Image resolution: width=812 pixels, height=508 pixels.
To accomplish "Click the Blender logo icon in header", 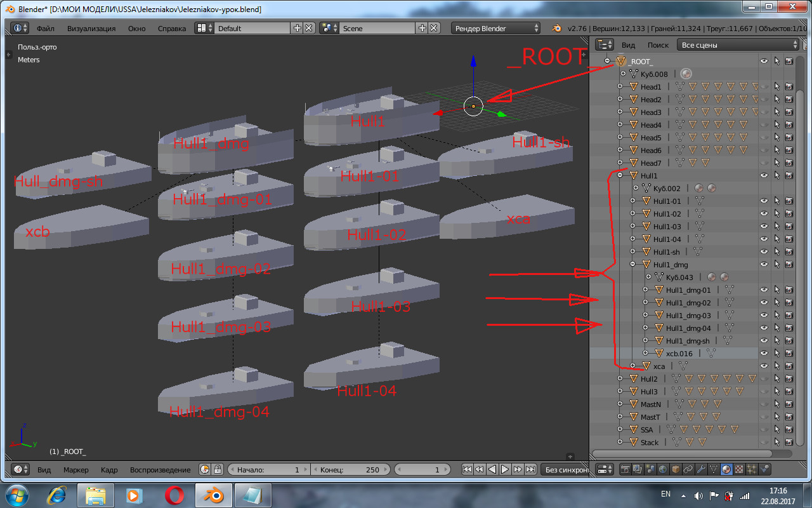I will [556, 29].
